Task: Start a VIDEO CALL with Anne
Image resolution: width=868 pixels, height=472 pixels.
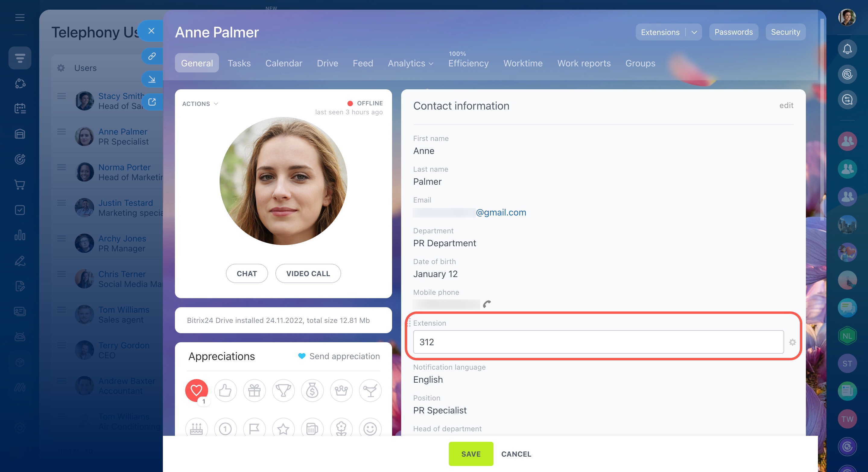Action: pyautogui.click(x=308, y=273)
